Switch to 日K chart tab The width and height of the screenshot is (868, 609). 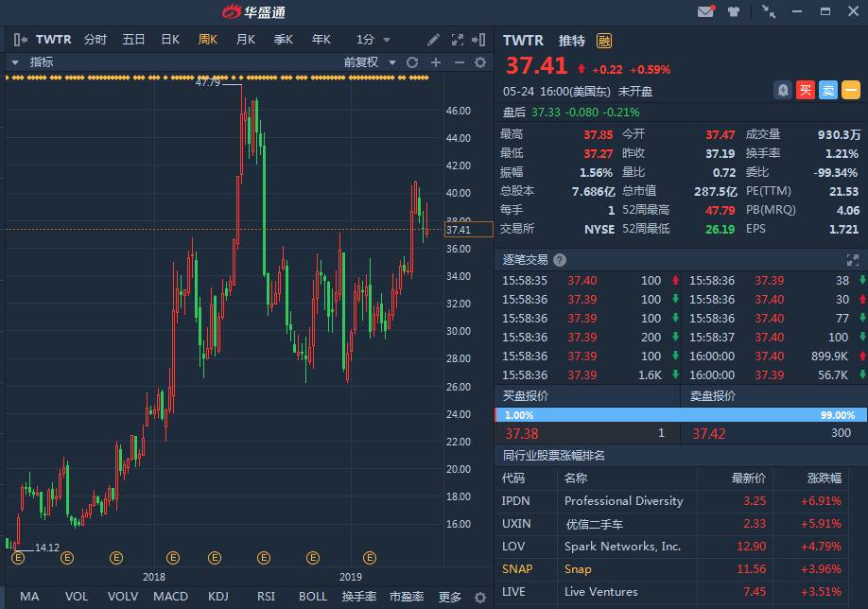(x=170, y=40)
